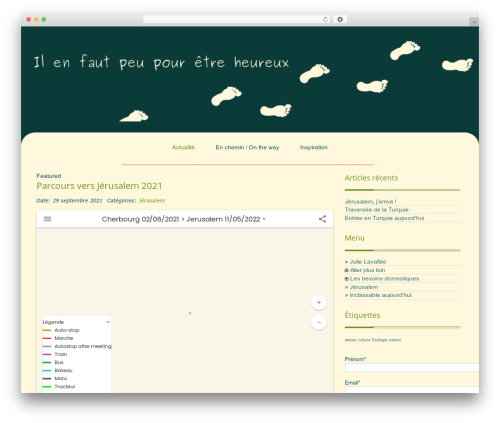Open Inclassable aujourd'hui menu link
Image resolution: width=500 pixels, height=423 pixels.
click(x=380, y=295)
